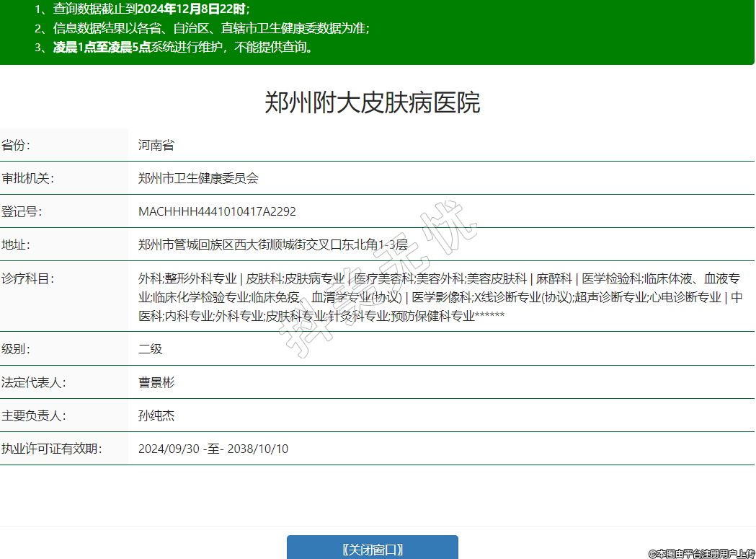Click the 关闭窗口 button
Screen dimensions: 756x559
click(372, 549)
